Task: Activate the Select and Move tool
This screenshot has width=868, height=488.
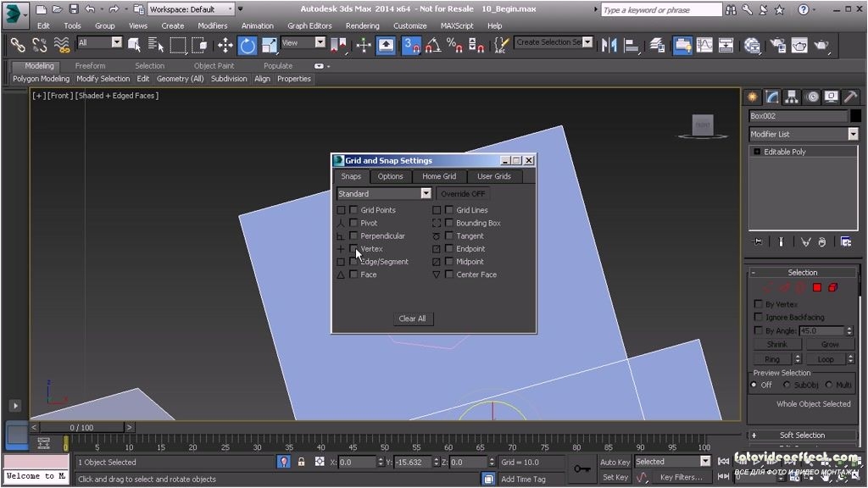Action: (225, 45)
